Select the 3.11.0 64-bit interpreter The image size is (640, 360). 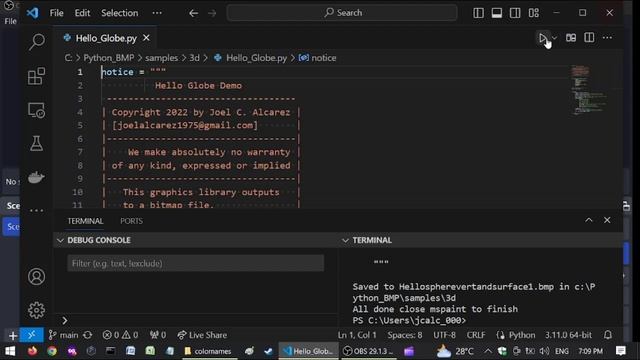[568, 335]
